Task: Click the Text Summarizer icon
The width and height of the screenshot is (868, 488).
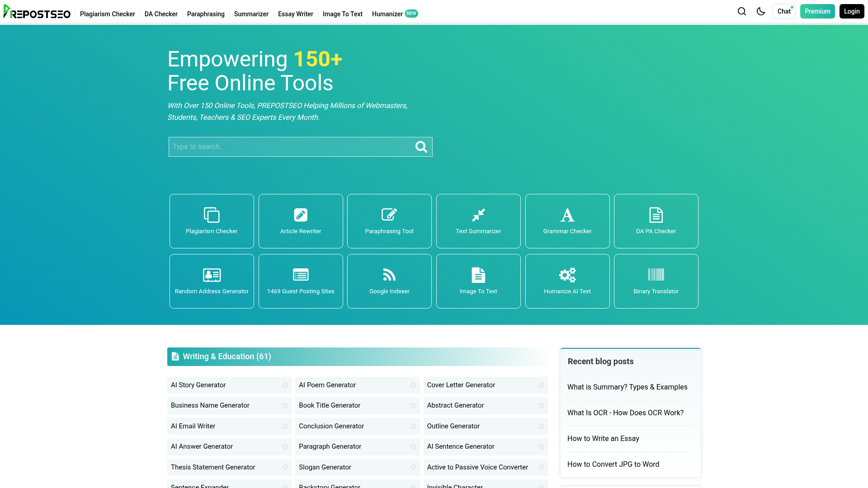Action: [478, 215]
